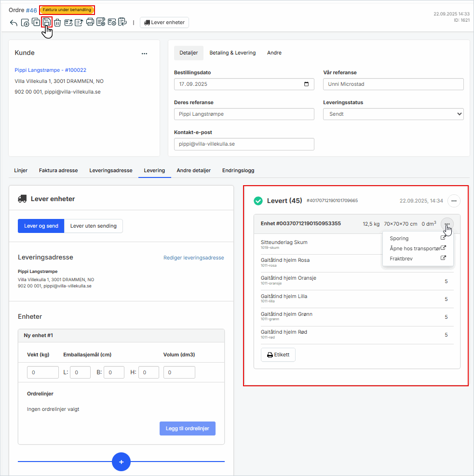Viewport: 474px width, 476px height.
Task: Delete the order with the trash icon
Action: point(57,23)
